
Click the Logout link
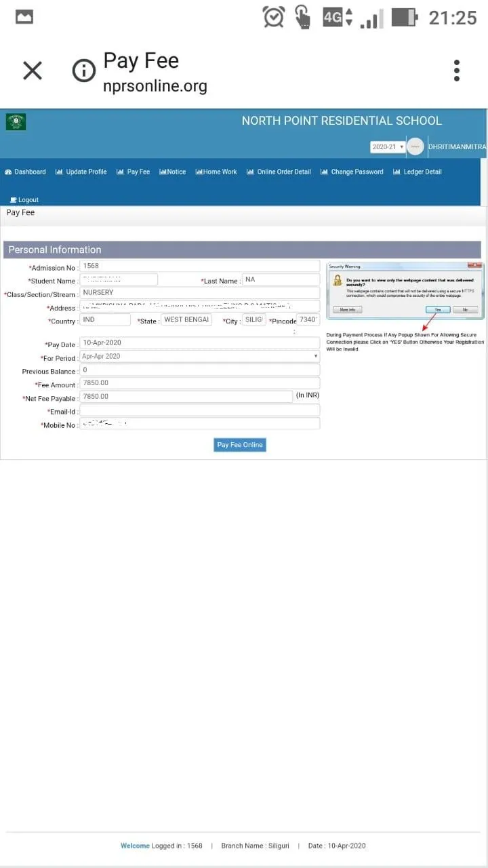tap(24, 200)
